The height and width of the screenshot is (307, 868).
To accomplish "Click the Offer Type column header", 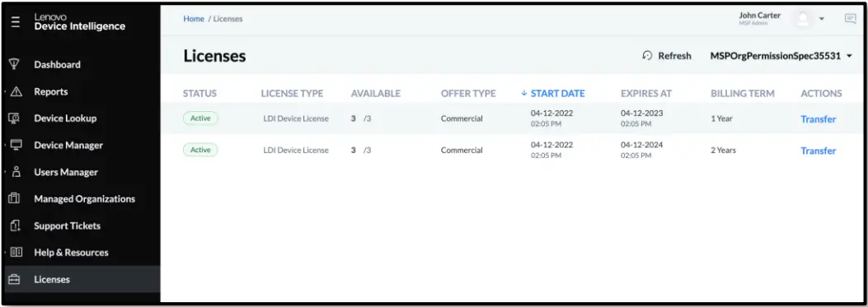I will tap(468, 94).
